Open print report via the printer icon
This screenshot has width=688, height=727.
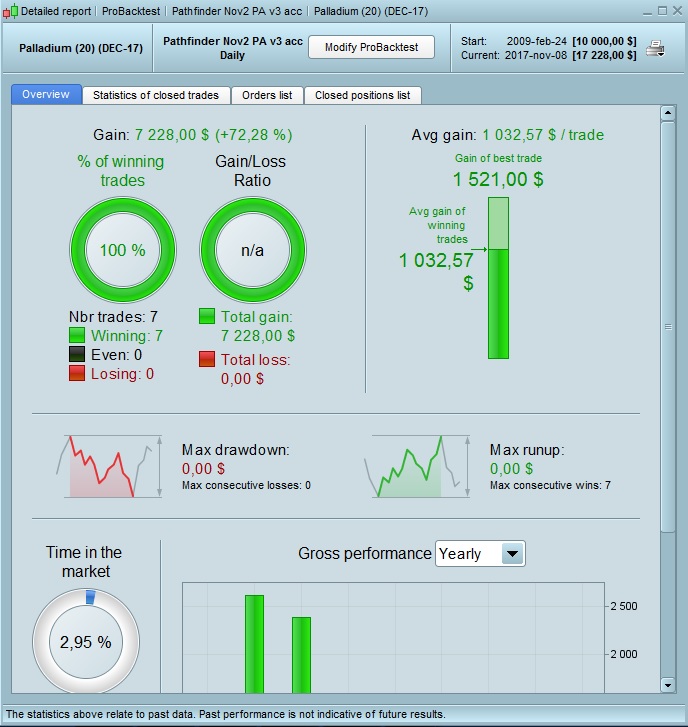(x=656, y=48)
